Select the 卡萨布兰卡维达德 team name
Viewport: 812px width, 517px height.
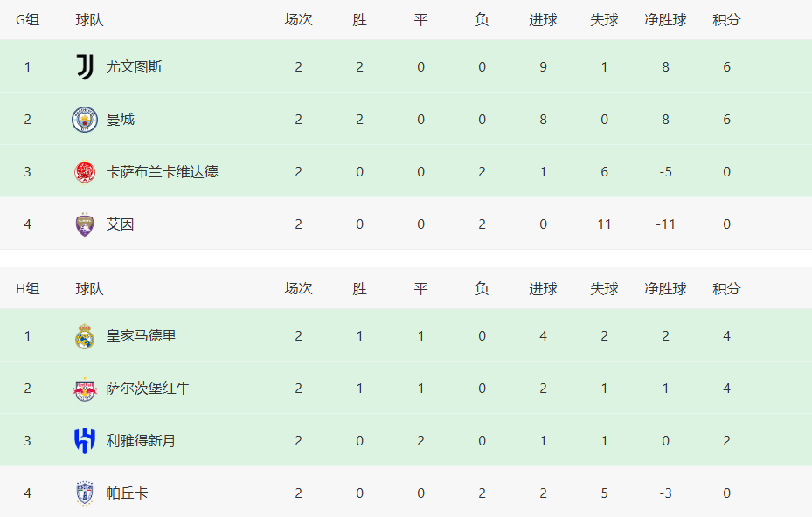pos(162,172)
